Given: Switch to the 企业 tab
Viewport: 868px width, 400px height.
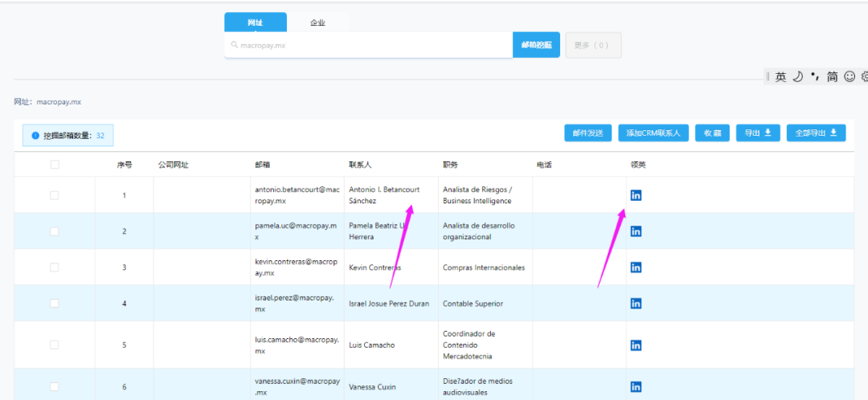Looking at the screenshot, I should pyautogui.click(x=317, y=22).
